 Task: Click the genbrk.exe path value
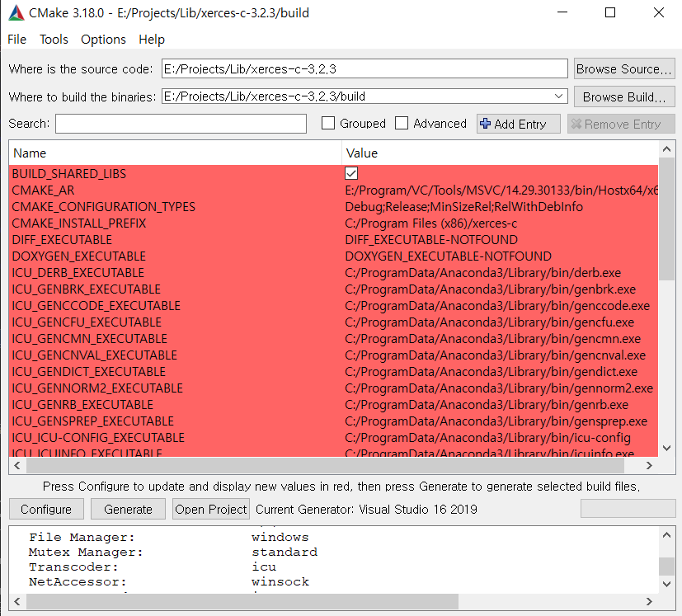click(x=490, y=289)
